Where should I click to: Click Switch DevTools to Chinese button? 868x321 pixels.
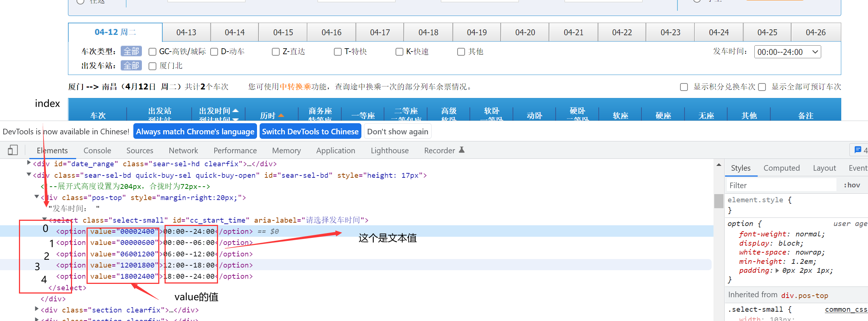pyautogui.click(x=310, y=131)
